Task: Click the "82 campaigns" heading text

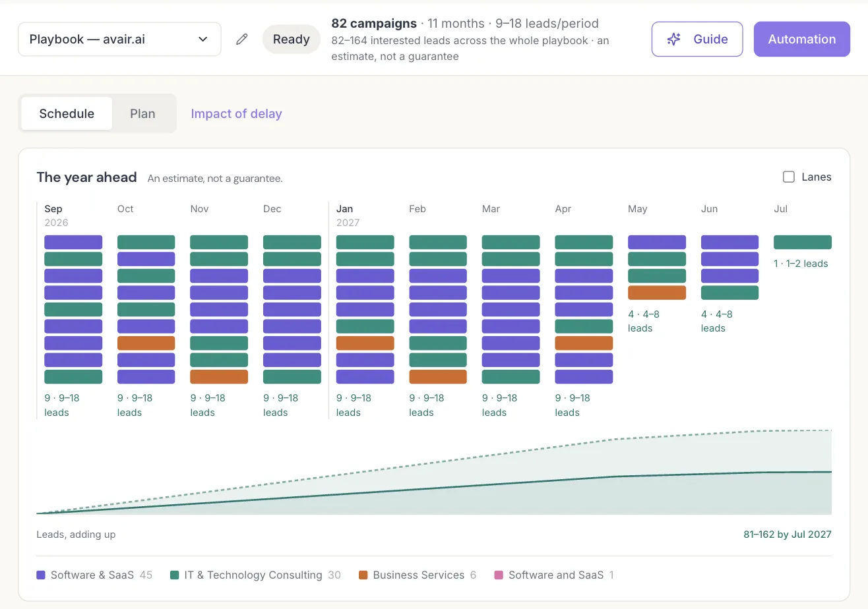Action: click(x=374, y=24)
